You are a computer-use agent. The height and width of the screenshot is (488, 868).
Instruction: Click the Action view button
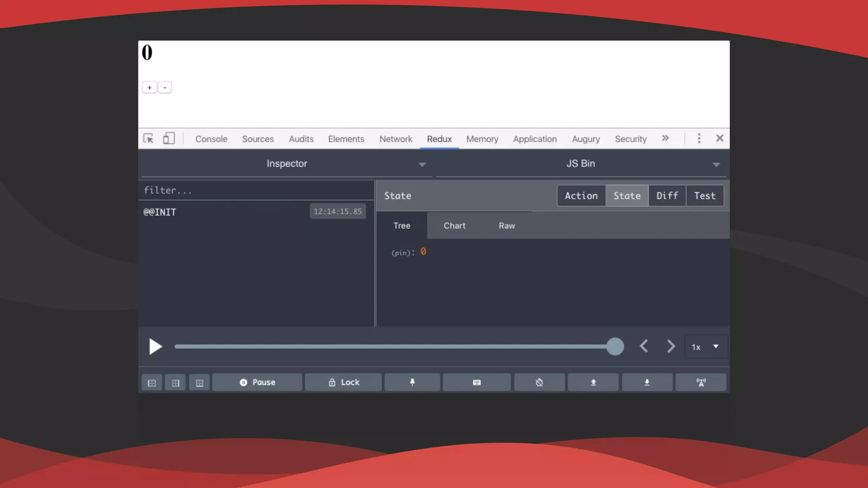[581, 196]
